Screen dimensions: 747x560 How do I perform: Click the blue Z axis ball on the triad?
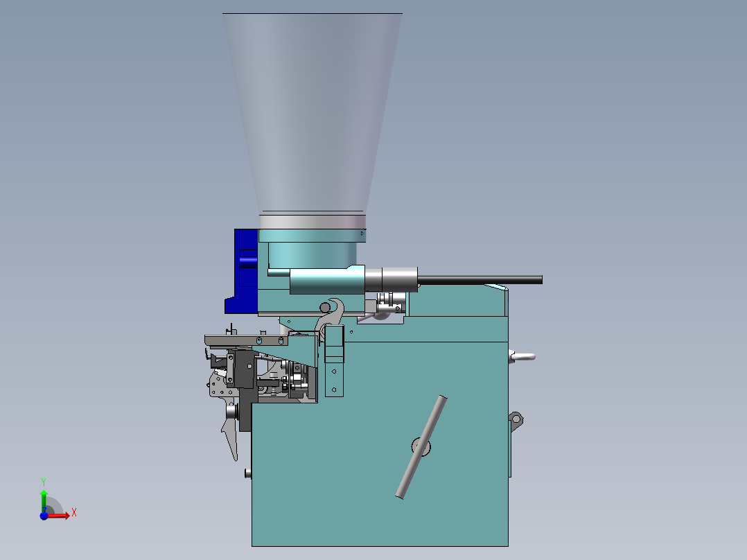(x=44, y=516)
